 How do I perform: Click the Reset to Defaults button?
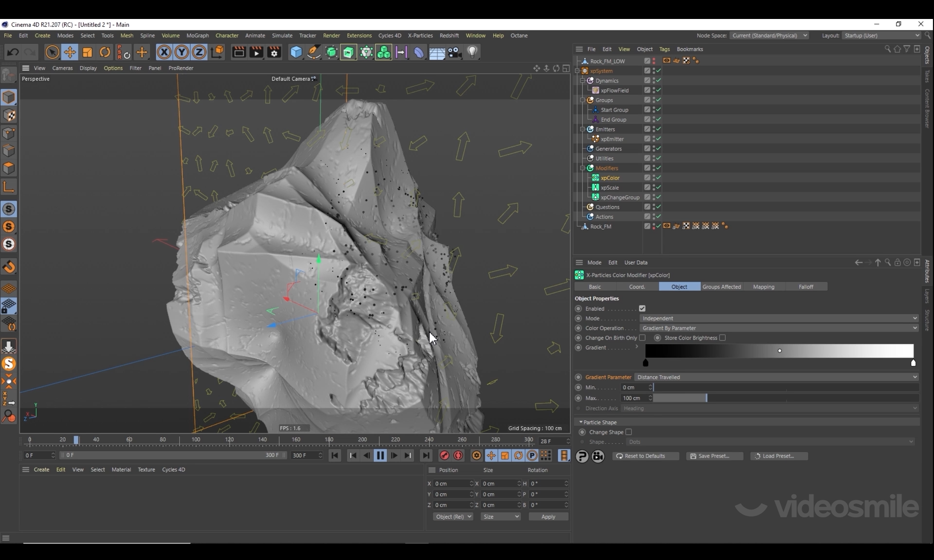pos(645,456)
